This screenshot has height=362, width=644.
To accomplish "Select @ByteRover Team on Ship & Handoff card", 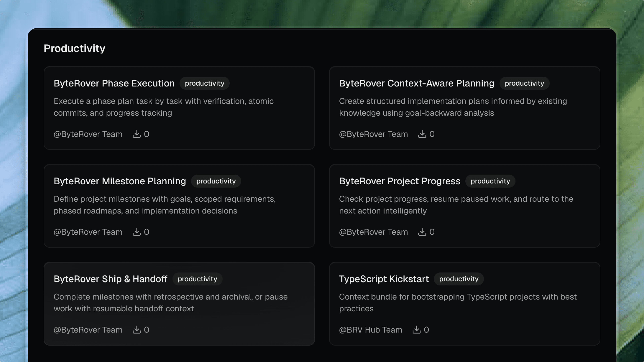I will (x=88, y=330).
